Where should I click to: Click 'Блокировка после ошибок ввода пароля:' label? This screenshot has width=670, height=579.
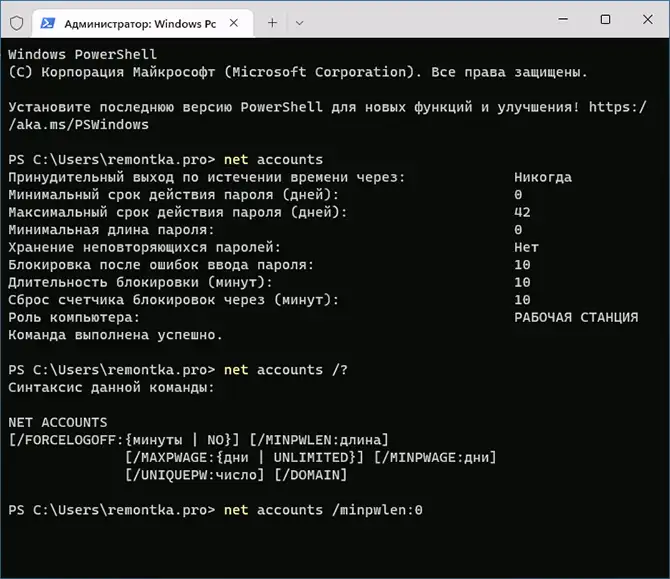[161, 265]
